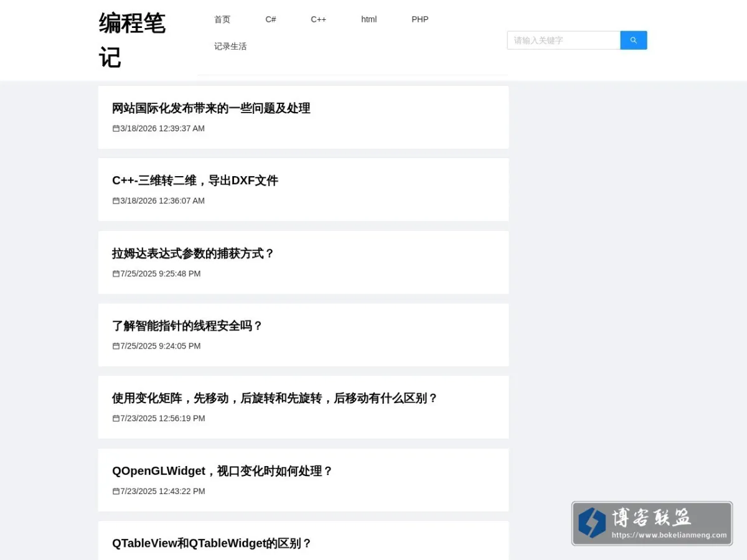Viewport: 747px width, 560px height.
Task: Click date text 7/23/2025 12:56:19 PM
Action: tap(162, 418)
